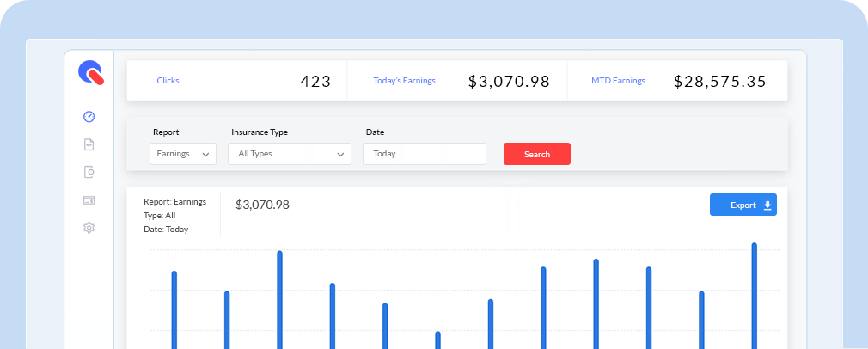Open the dashboard gauge icon
This screenshot has width=868, height=349.
click(x=89, y=117)
